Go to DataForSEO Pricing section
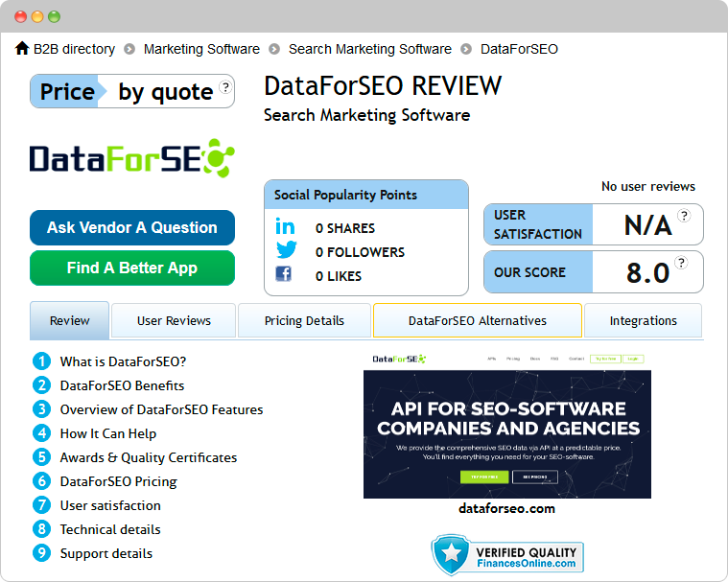 tap(119, 481)
